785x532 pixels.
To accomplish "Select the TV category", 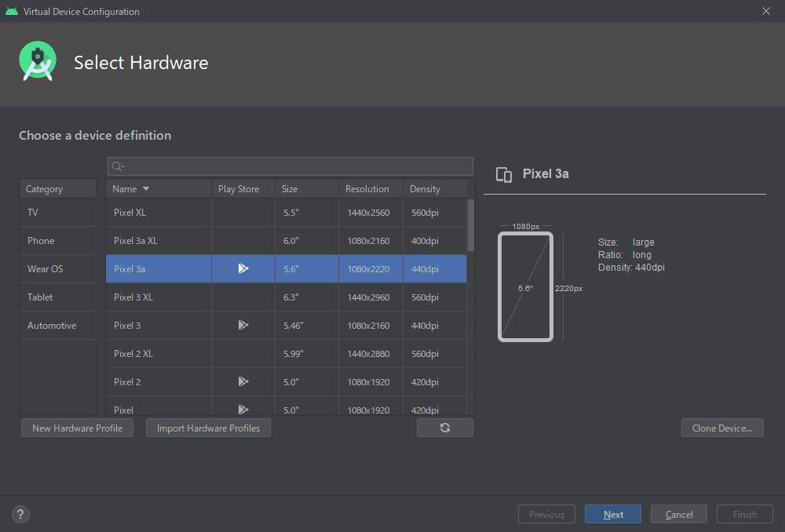I will [x=58, y=212].
